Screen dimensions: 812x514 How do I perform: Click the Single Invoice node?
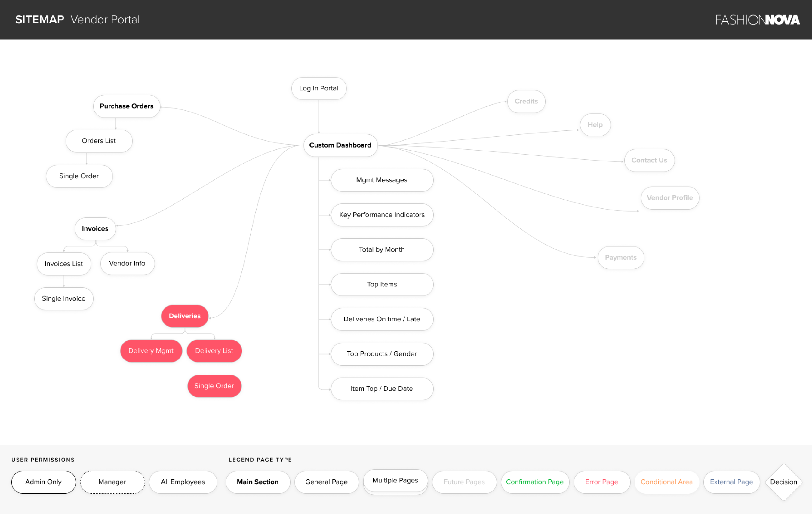[x=64, y=298]
